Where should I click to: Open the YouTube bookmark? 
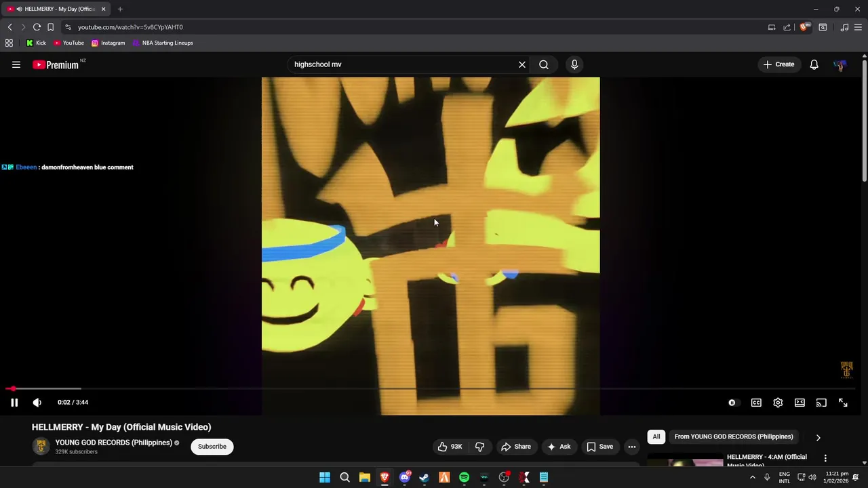(x=68, y=43)
